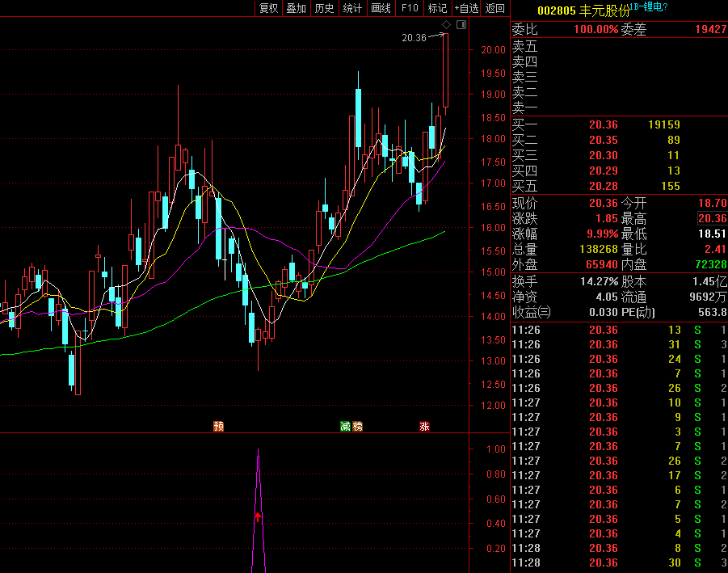Click the 流通 9692万 value
Image resolution: width=728 pixels, height=573 pixels.
tap(709, 297)
